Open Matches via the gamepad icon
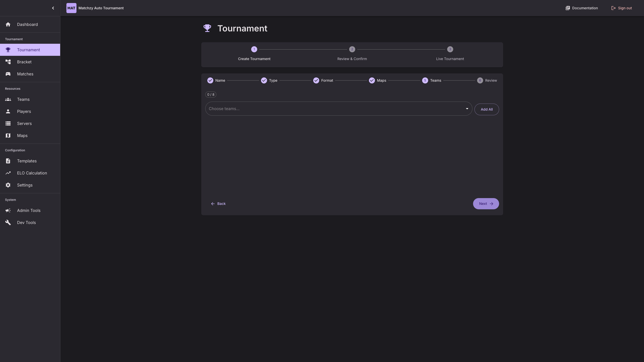 click(x=8, y=74)
